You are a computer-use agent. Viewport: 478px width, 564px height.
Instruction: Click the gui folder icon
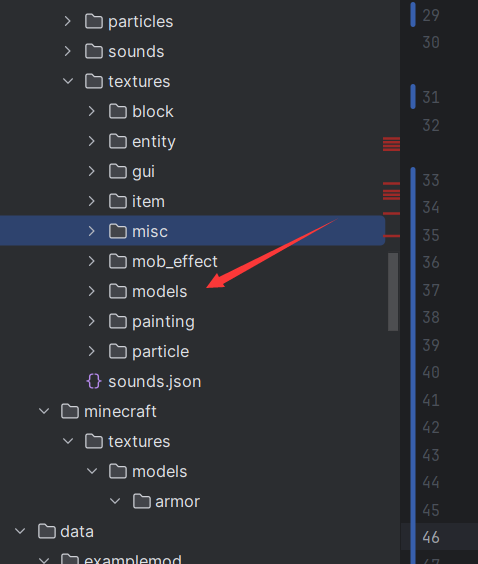[118, 172]
